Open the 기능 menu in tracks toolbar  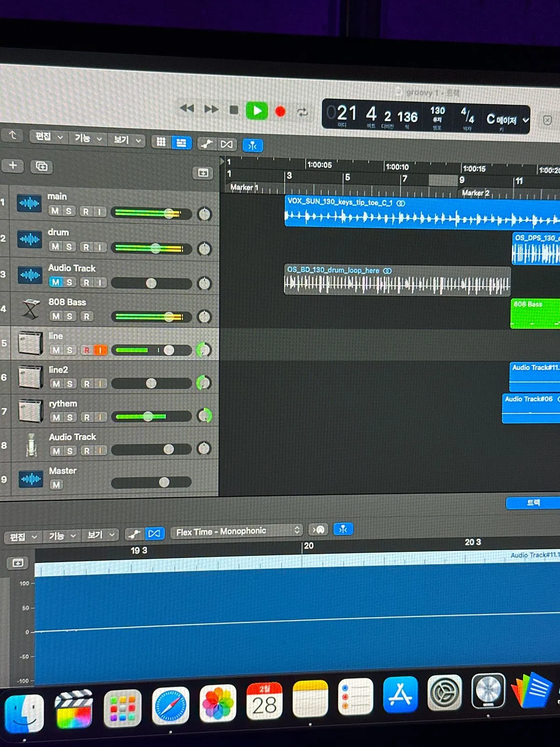click(88, 138)
